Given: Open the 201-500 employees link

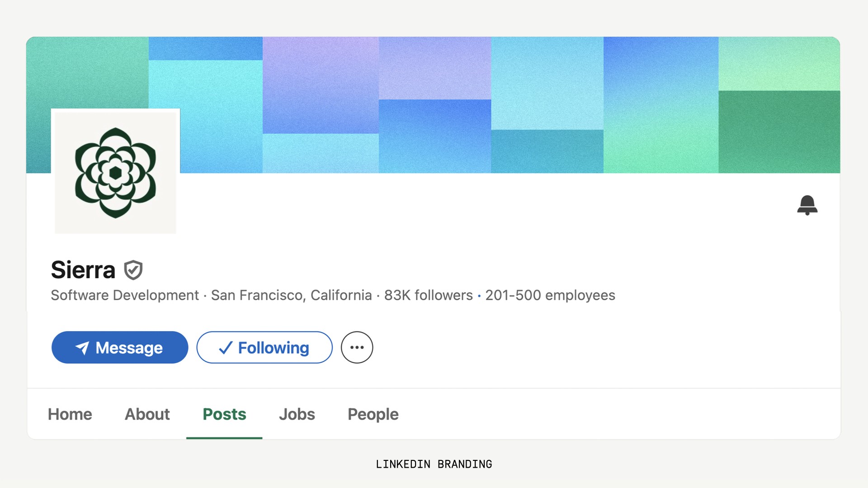Looking at the screenshot, I should (x=550, y=295).
